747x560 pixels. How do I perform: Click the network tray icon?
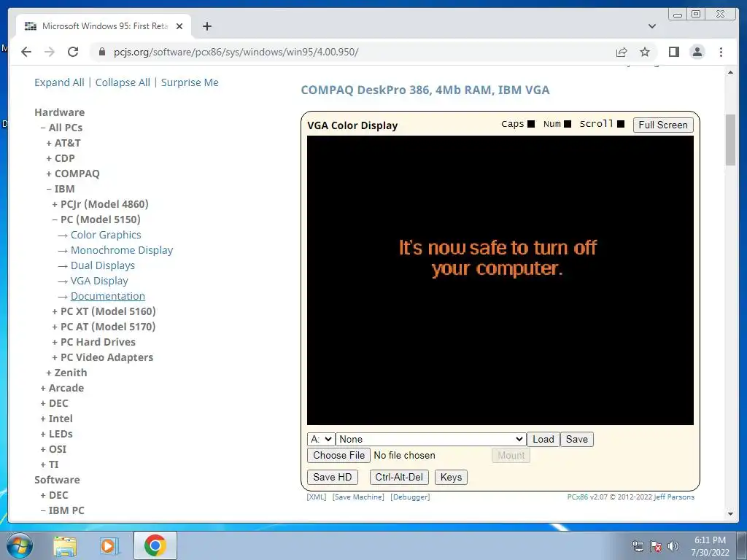coord(638,546)
